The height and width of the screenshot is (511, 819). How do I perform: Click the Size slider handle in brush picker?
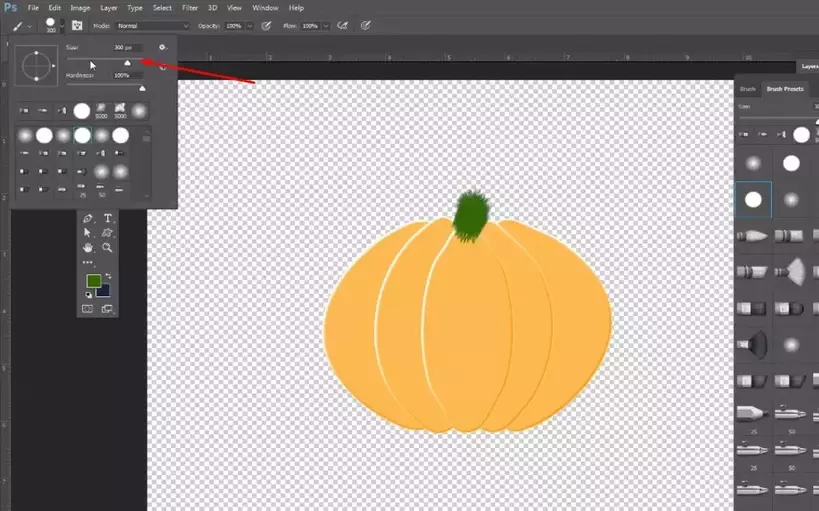coord(127,63)
